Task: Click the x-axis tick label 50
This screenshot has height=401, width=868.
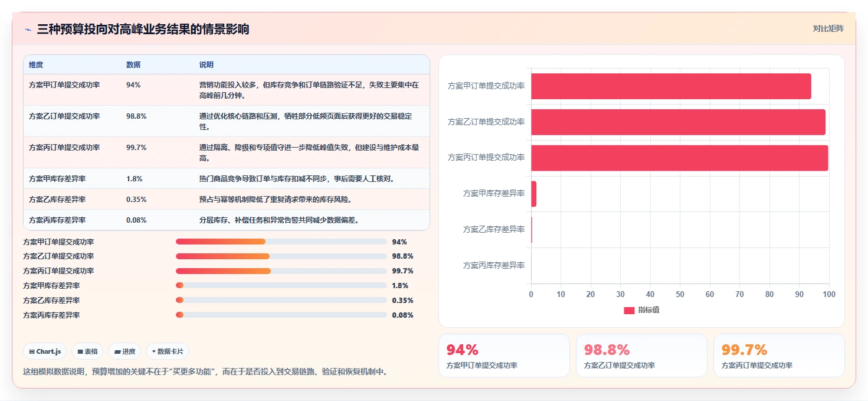Action: pos(680,294)
